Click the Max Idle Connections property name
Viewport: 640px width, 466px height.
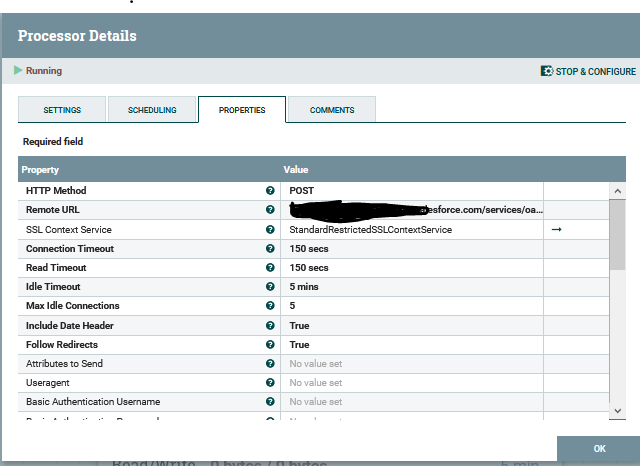coord(73,306)
